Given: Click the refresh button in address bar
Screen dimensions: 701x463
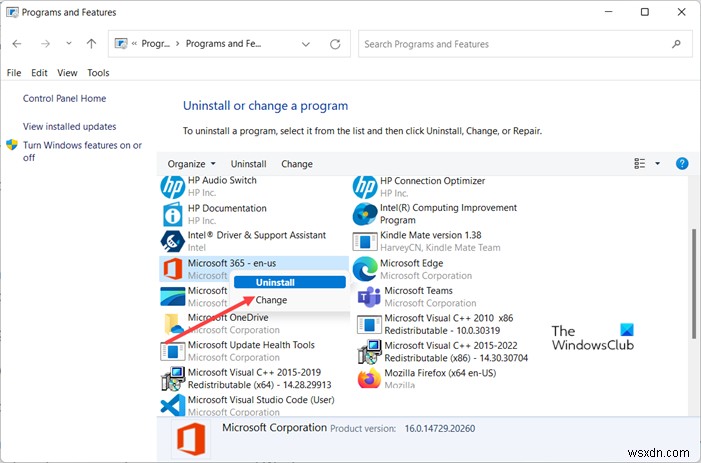Looking at the screenshot, I should tap(335, 44).
